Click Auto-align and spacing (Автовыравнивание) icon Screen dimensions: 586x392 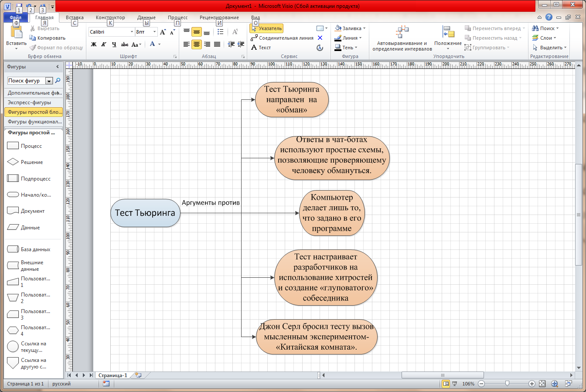402,32
